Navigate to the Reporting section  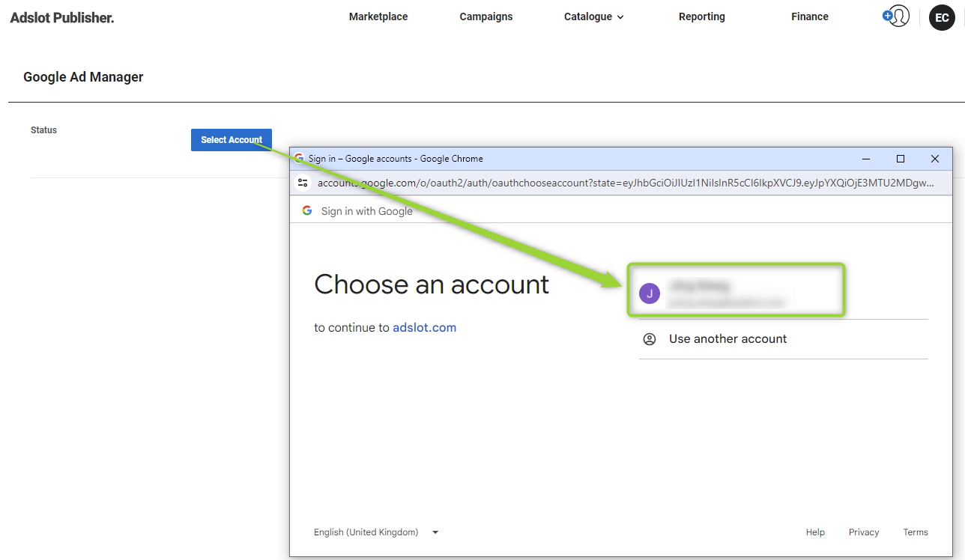pos(701,16)
